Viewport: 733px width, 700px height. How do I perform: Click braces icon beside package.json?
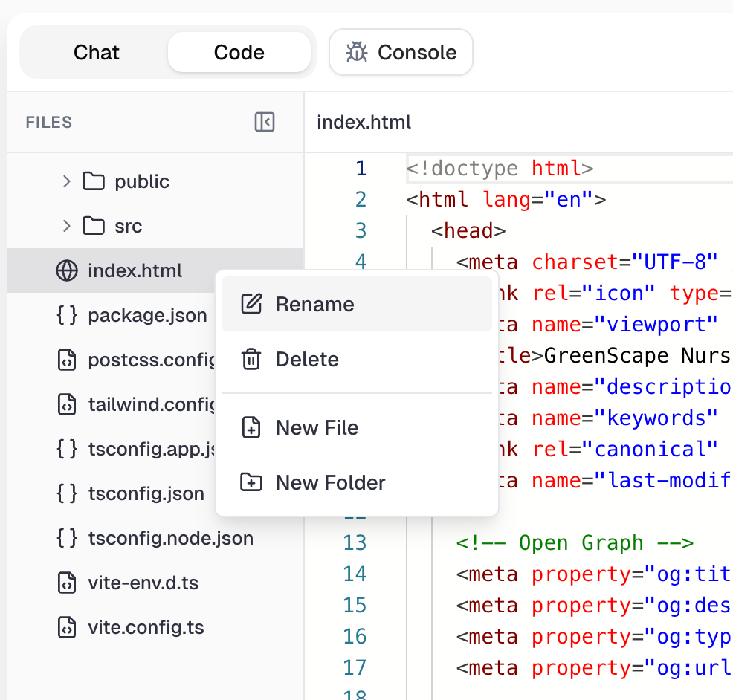point(67,315)
